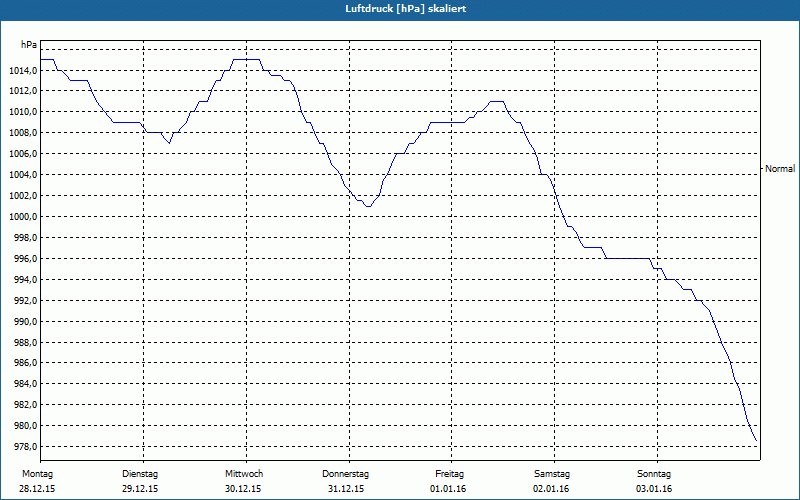This screenshot has width=800, height=500.
Task: Click the 994,0 axis value
Action: (x=25, y=280)
